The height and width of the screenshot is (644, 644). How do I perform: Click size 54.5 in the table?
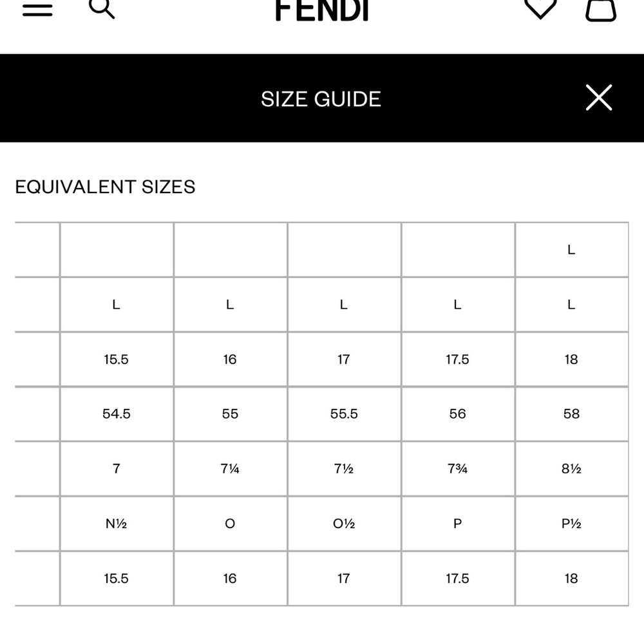point(116,414)
